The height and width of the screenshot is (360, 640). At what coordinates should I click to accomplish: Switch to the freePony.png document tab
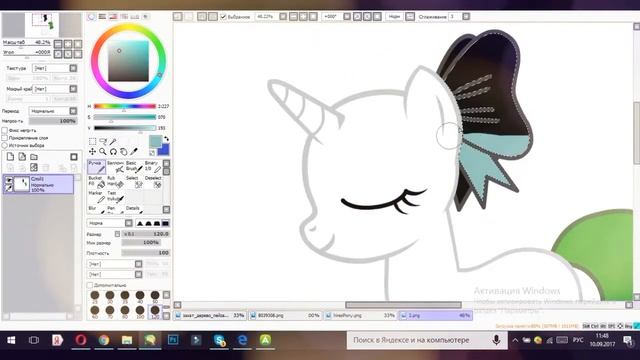point(360,315)
